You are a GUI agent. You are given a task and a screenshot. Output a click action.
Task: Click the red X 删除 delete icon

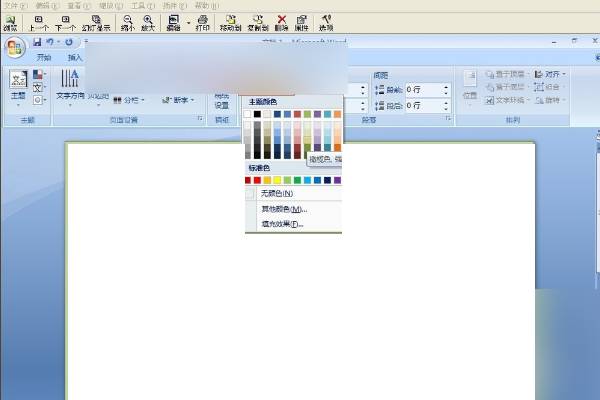coord(282,23)
